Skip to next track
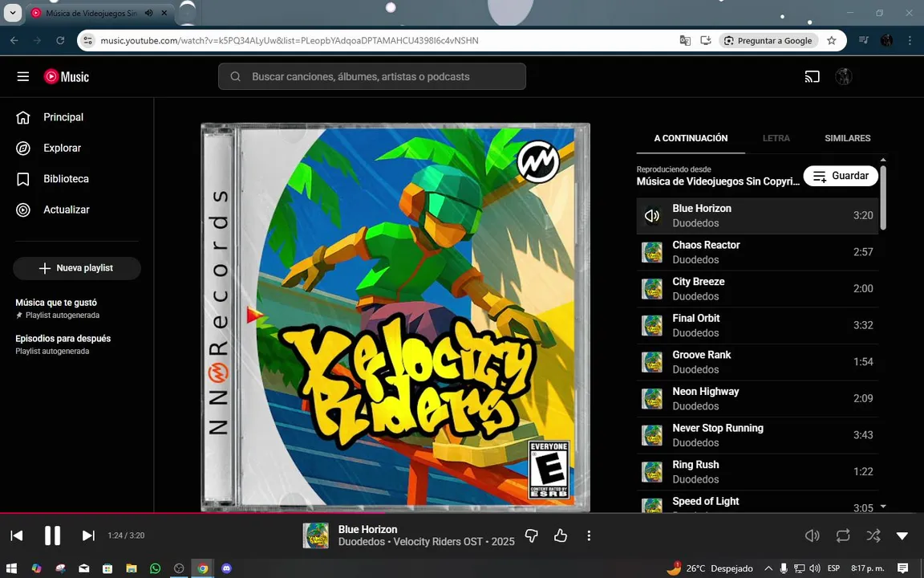This screenshot has height=578, width=924. tap(88, 535)
